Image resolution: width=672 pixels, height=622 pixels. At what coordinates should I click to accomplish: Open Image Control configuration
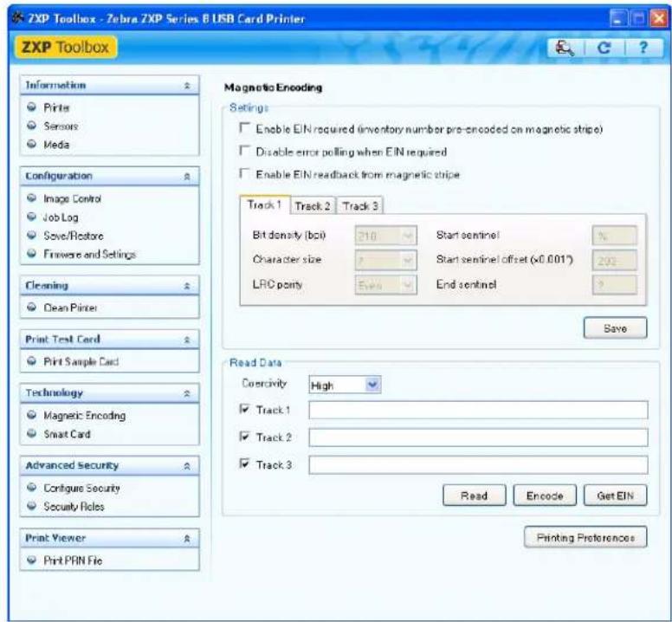click(x=72, y=198)
